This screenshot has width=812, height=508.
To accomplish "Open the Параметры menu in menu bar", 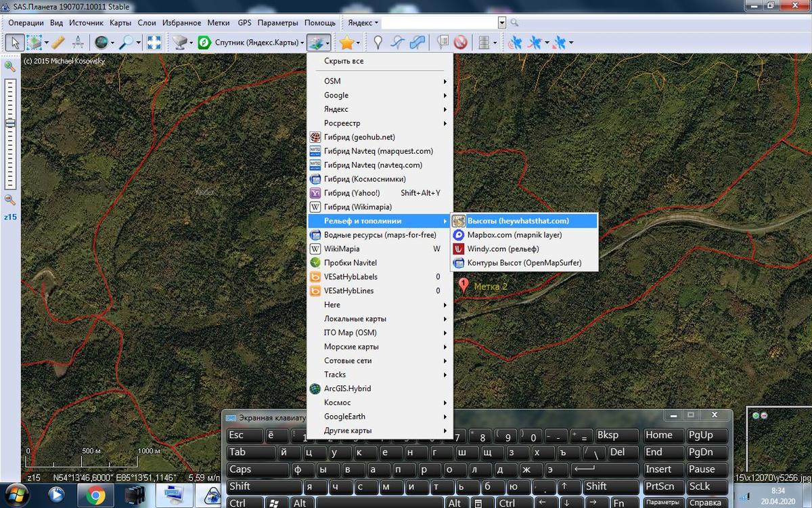I will tap(278, 22).
